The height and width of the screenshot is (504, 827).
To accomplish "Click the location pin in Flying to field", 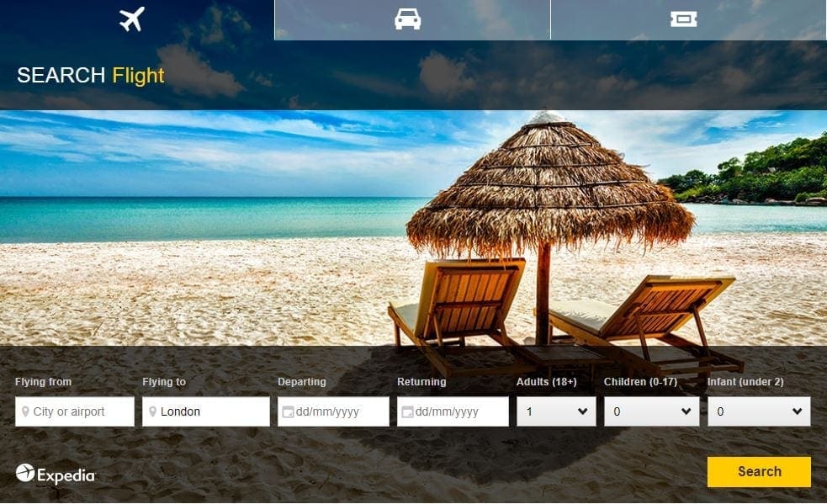I will click(x=152, y=411).
